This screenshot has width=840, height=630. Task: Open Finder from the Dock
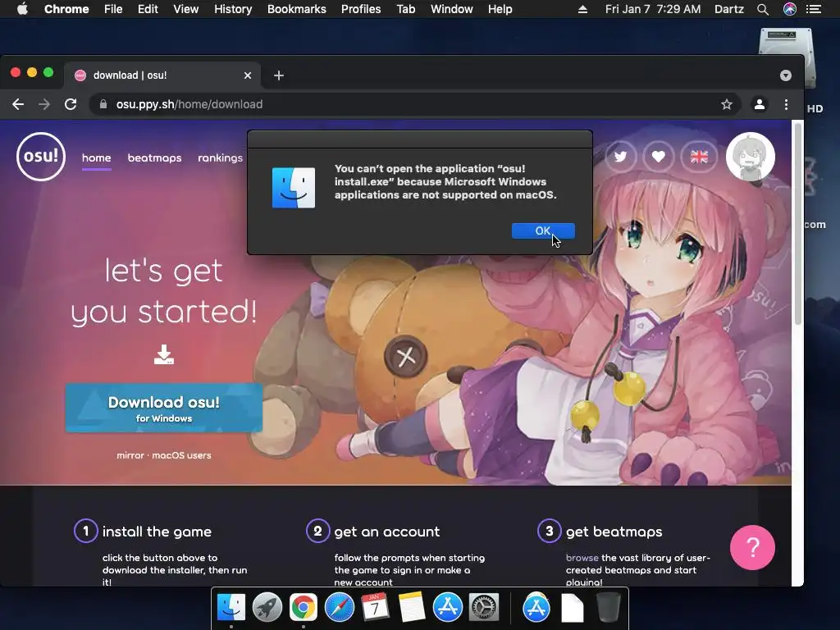tap(231, 608)
